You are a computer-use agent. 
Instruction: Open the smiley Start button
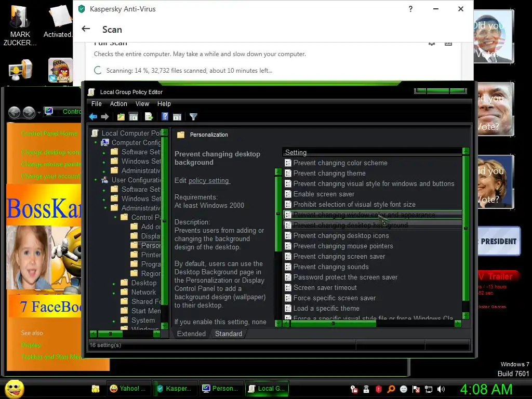tap(14, 389)
